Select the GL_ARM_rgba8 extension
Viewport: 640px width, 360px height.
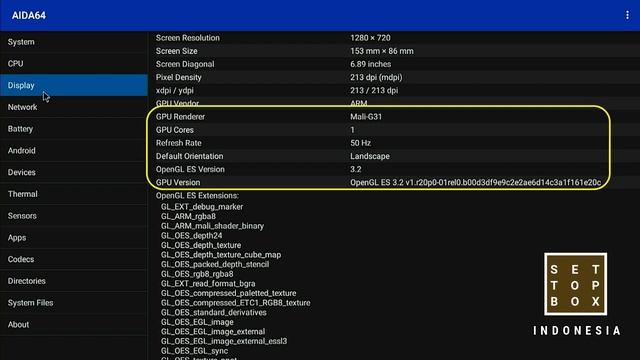click(188, 216)
